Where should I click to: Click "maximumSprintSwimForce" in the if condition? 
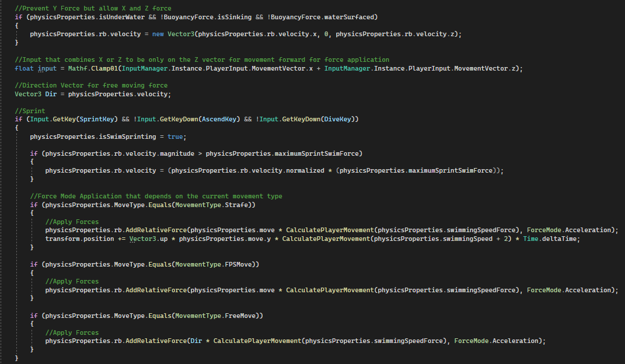pos(316,154)
